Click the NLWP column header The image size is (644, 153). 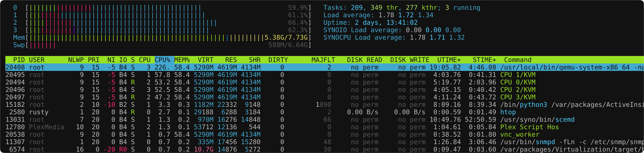coord(76,60)
